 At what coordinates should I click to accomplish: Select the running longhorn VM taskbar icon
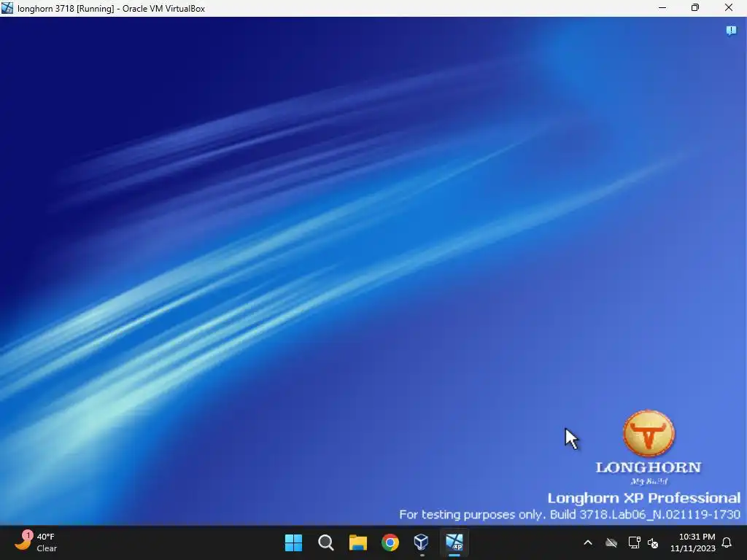[454, 542]
